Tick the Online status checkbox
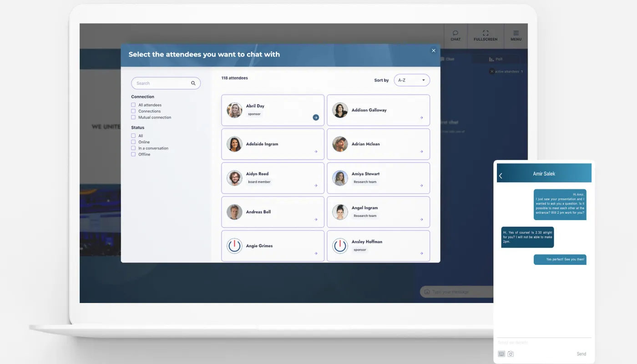637x364 pixels. tap(133, 142)
